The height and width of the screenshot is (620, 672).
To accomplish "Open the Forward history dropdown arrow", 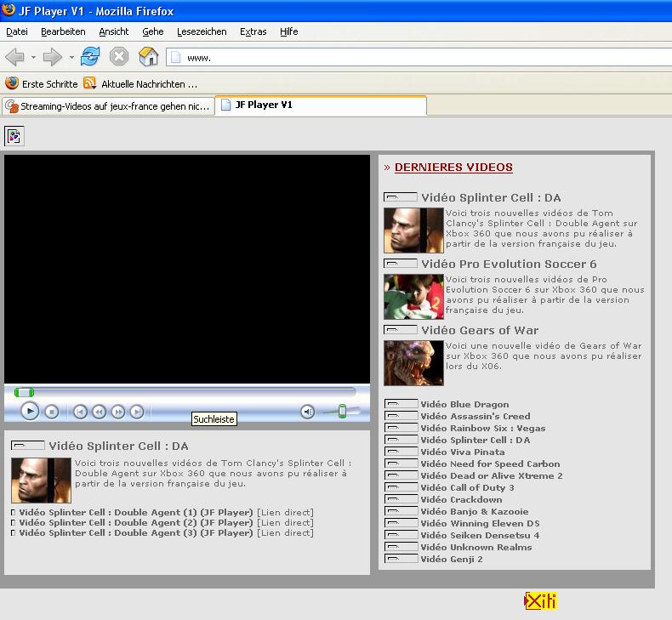I will [x=71, y=57].
